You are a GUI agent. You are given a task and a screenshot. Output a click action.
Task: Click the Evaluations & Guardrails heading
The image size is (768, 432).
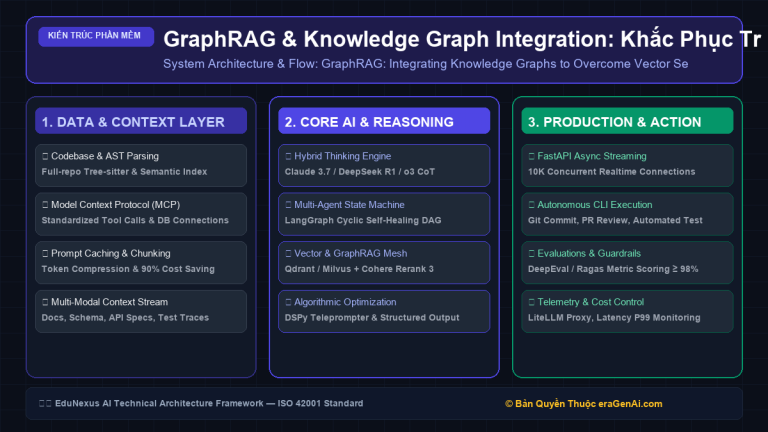click(589, 253)
